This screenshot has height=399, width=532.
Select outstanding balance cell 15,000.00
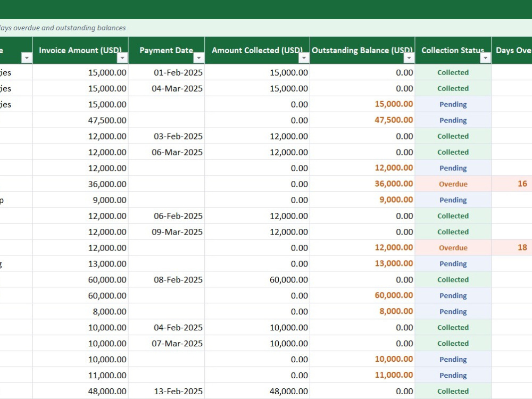pos(362,104)
